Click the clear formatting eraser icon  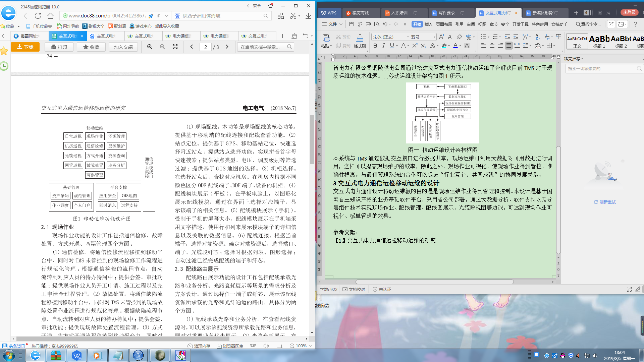460,37
